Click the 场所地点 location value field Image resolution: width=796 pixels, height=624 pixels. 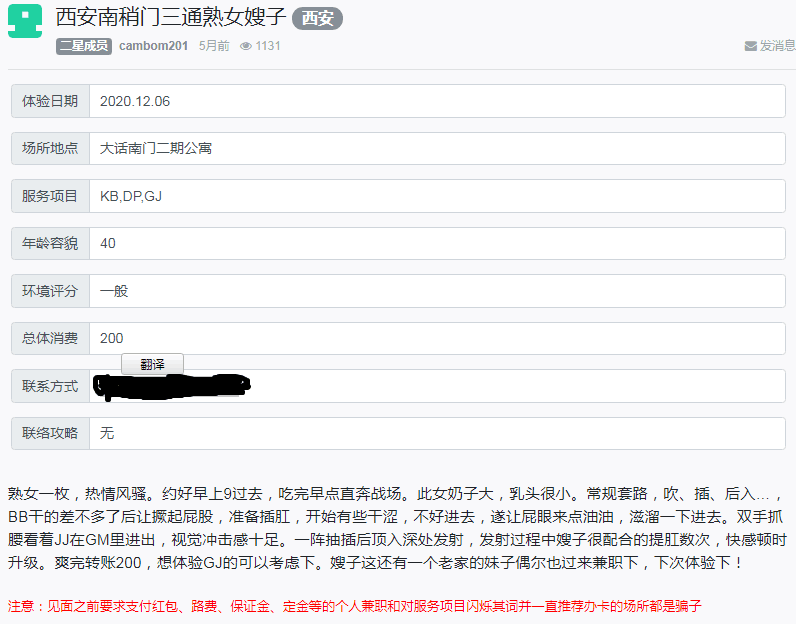pyautogui.click(x=436, y=148)
